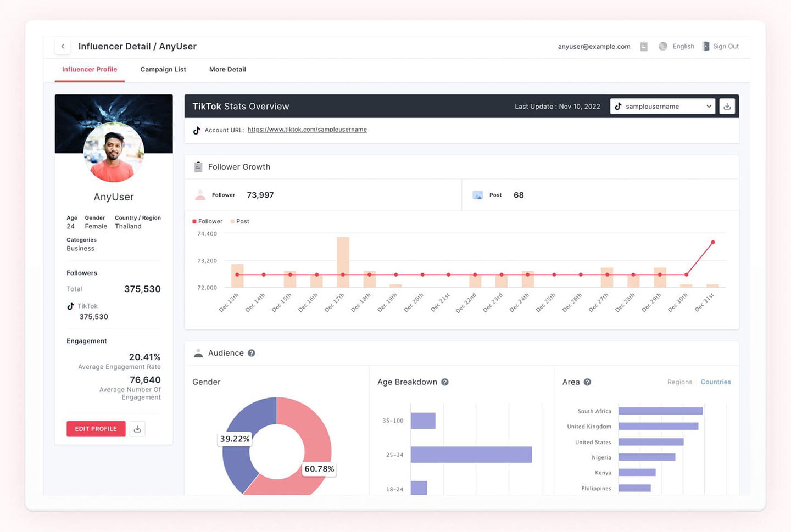
Task: Switch Area view to Regions
Action: tap(679, 382)
